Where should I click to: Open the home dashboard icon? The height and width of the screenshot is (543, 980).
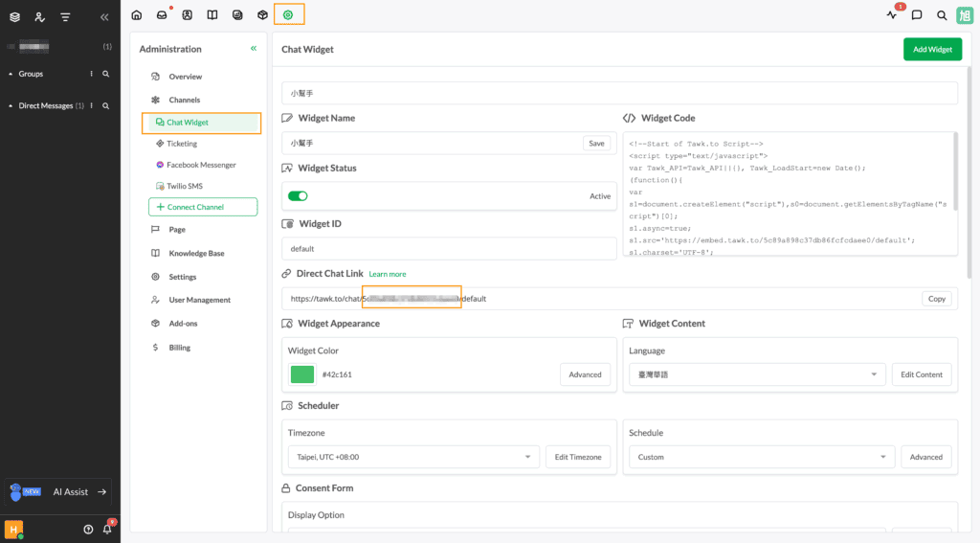click(137, 15)
